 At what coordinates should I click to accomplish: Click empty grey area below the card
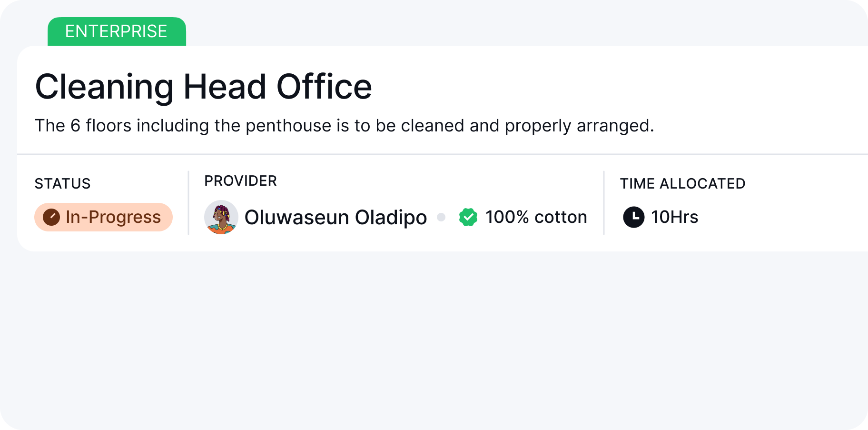point(434,340)
